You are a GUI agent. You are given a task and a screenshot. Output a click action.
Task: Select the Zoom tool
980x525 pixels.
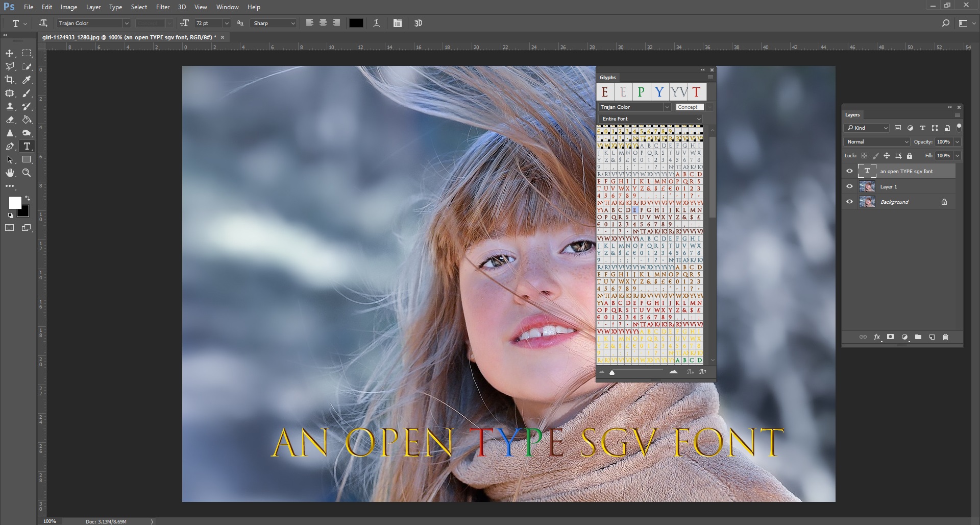coord(27,173)
